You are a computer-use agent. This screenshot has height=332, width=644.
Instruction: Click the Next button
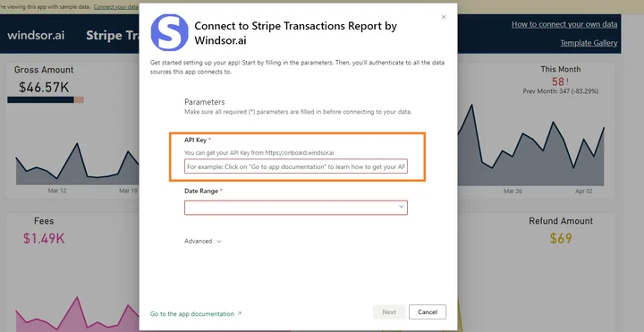(389, 312)
